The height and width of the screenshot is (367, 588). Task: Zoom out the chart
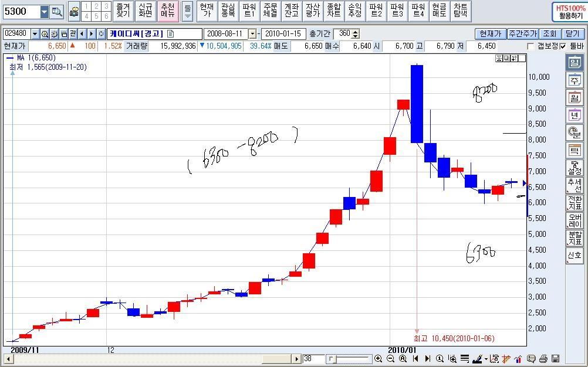tap(390, 359)
